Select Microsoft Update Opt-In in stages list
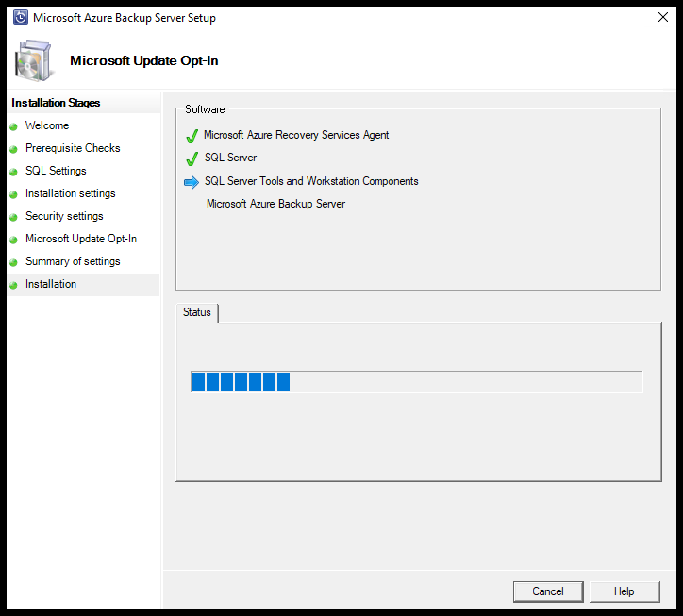683x616 pixels. coord(81,239)
